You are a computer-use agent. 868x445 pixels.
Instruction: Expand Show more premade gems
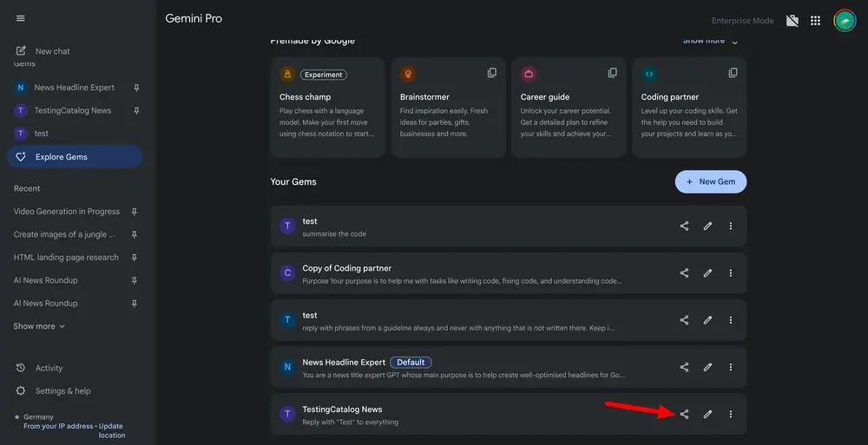710,41
